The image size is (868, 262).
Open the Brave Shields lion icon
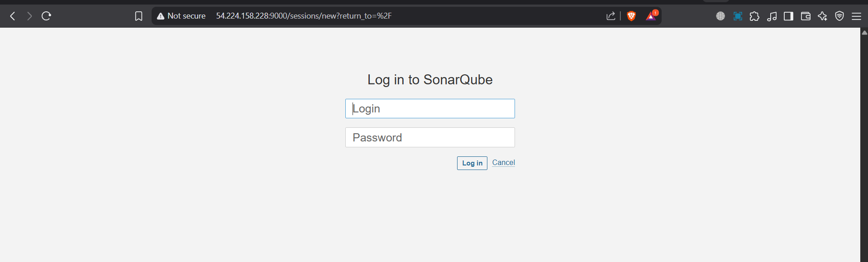click(x=631, y=16)
